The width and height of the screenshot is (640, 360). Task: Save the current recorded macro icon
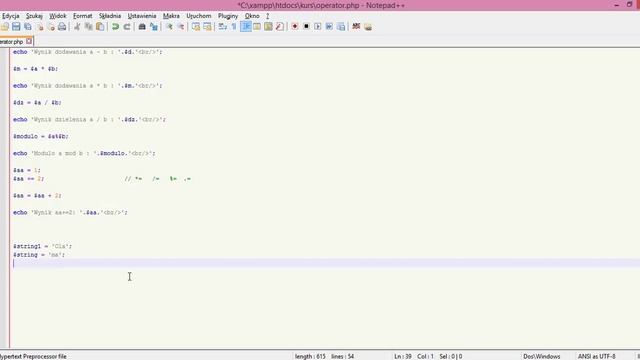click(341, 27)
